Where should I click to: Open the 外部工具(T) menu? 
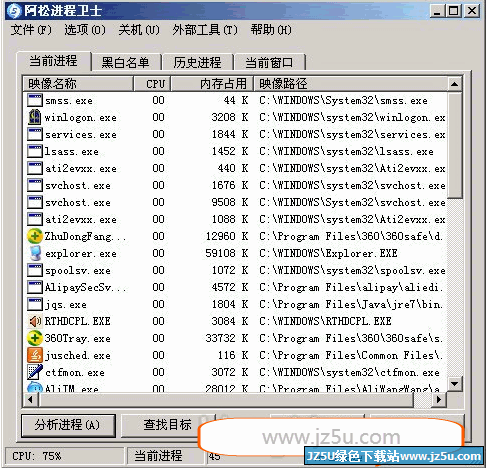[x=205, y=30]
